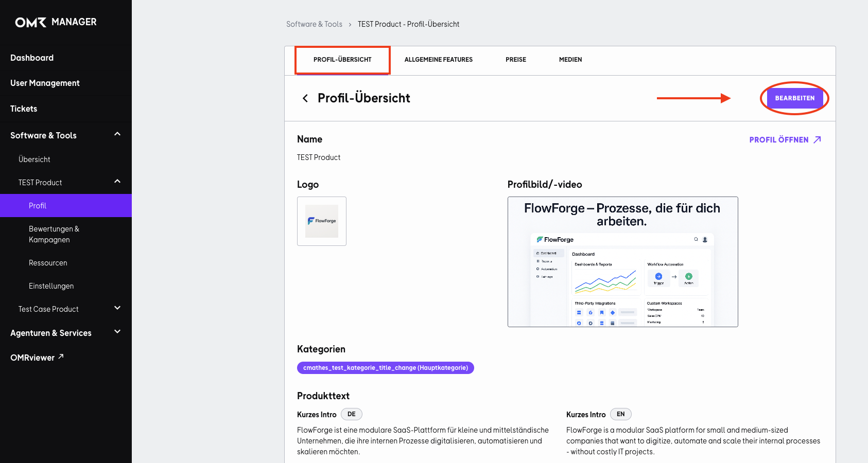Open the Preise tab

(516, 60)
